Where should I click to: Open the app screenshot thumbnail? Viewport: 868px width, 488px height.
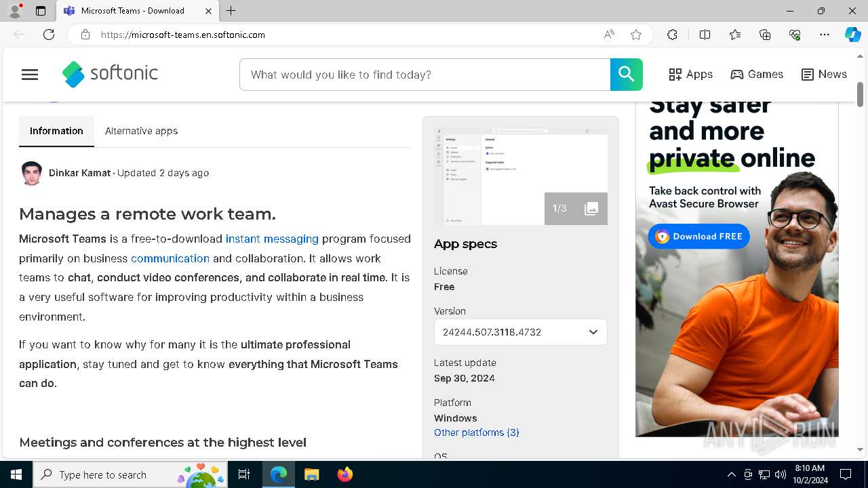[521, 176]
